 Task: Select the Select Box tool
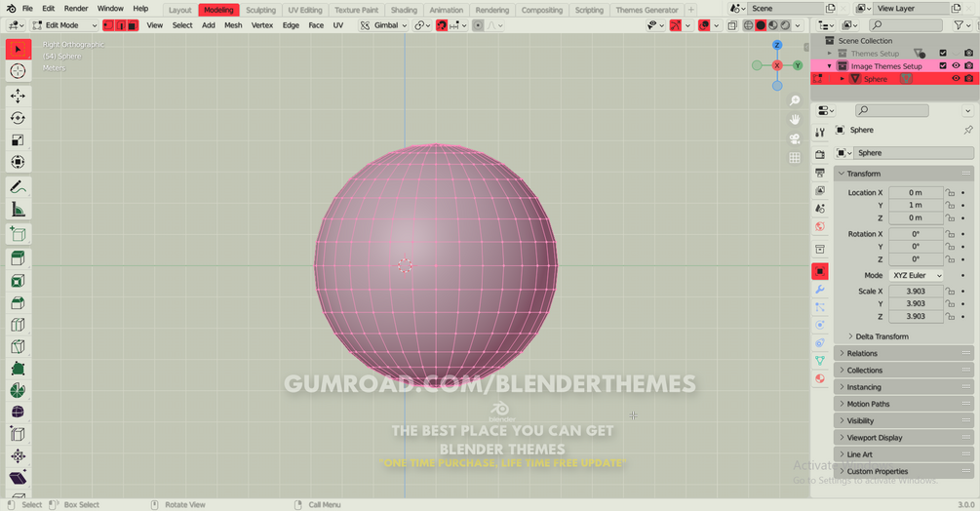[x=19, y=50]
